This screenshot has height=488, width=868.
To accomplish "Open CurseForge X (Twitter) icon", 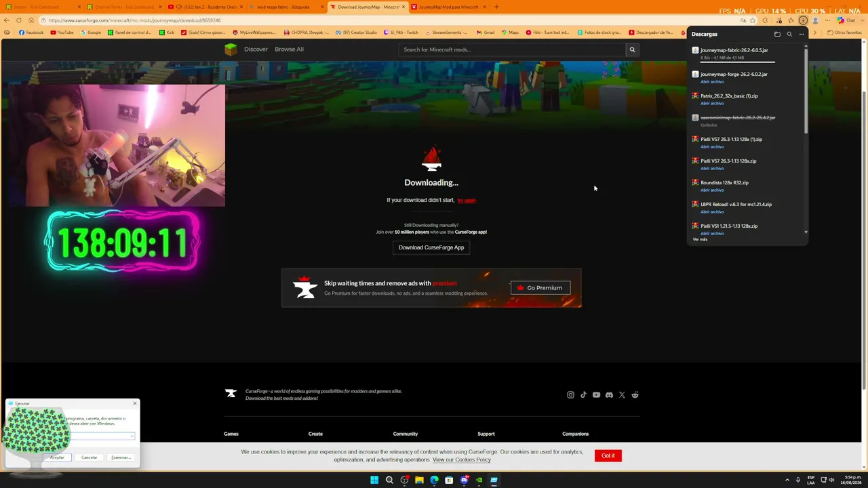I will point(622,395).
